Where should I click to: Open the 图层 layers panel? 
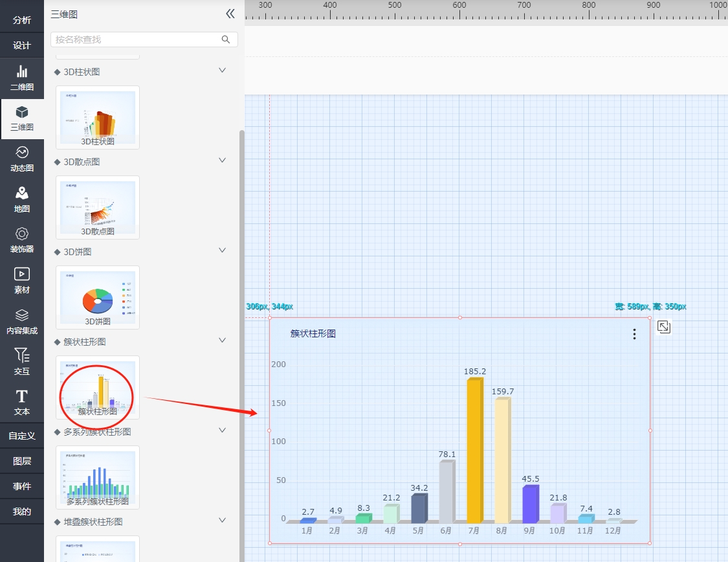click(22, 461)
